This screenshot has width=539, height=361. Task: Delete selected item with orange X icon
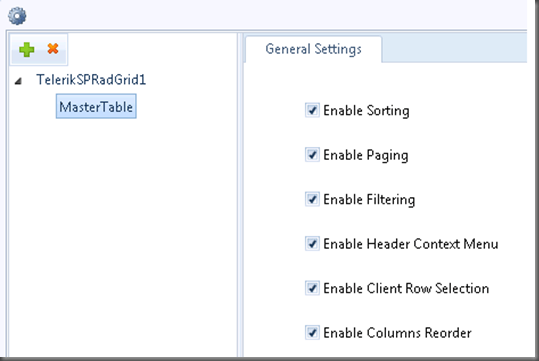point(53,48)
